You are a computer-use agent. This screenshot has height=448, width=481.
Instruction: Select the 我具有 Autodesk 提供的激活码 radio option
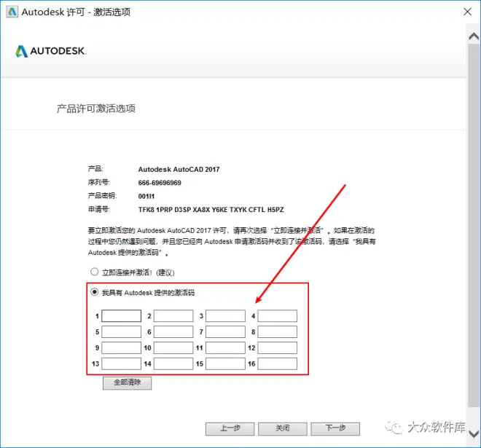point(94,292)
